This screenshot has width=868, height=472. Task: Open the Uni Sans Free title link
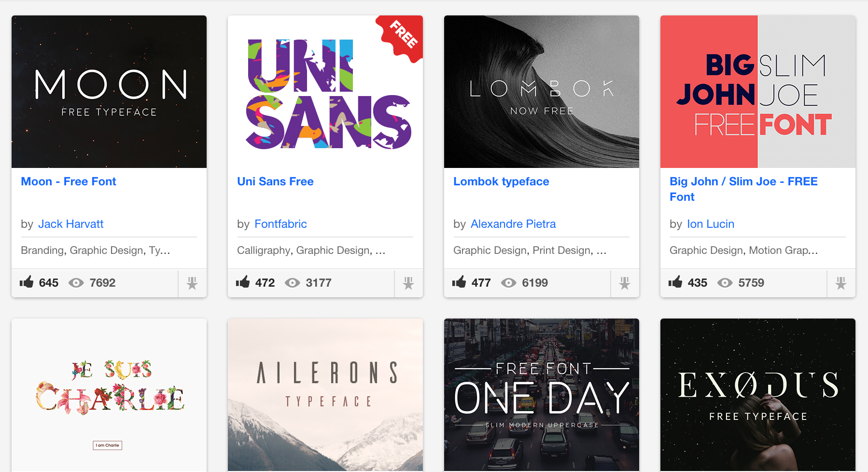[275, 181]
